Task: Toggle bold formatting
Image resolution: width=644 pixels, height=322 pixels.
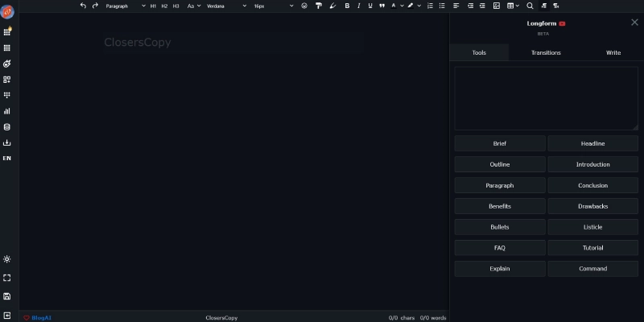Action: click(x=347, y=6)
